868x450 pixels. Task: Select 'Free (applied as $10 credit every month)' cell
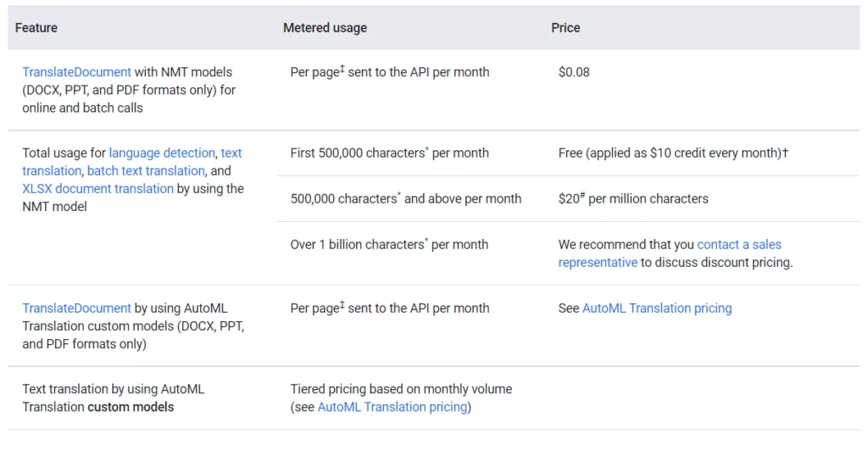point(673,153)
